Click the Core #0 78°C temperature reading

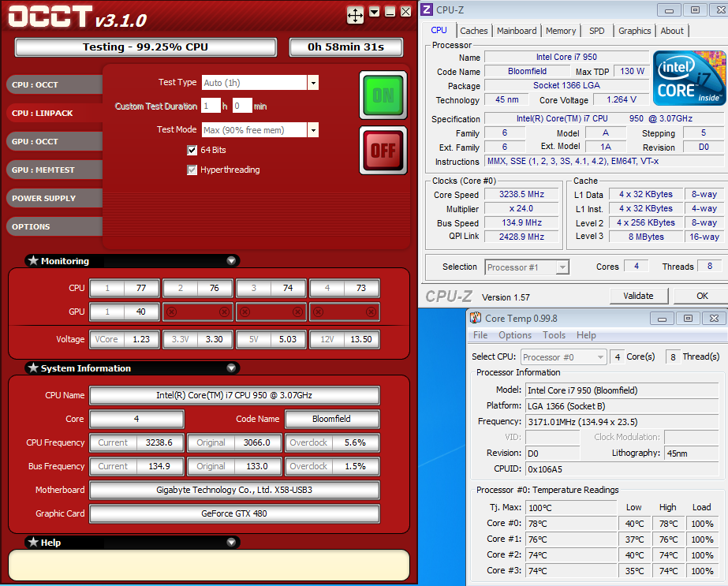coord(571,524)
